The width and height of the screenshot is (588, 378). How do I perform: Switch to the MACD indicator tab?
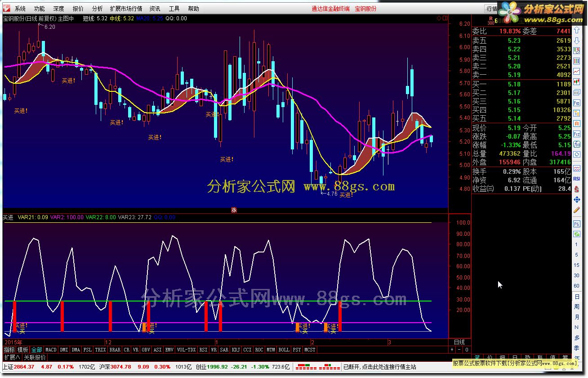tap(51, 350)
